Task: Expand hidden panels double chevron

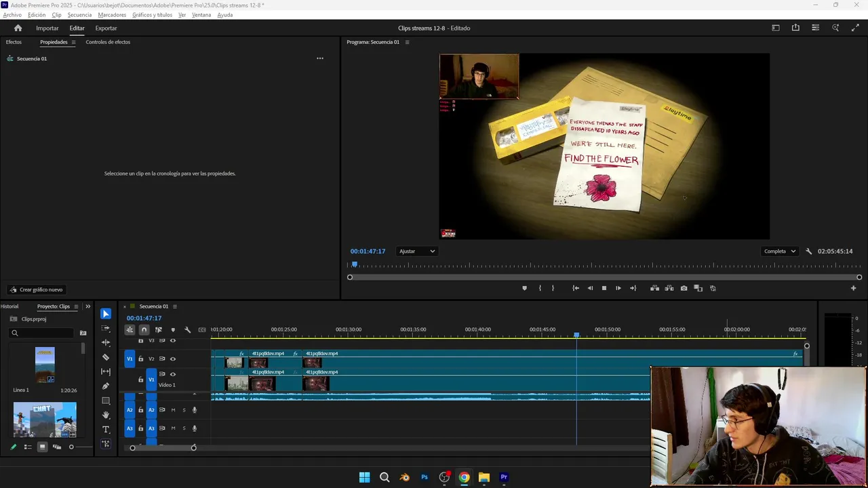Action: [x=87, y=306]
